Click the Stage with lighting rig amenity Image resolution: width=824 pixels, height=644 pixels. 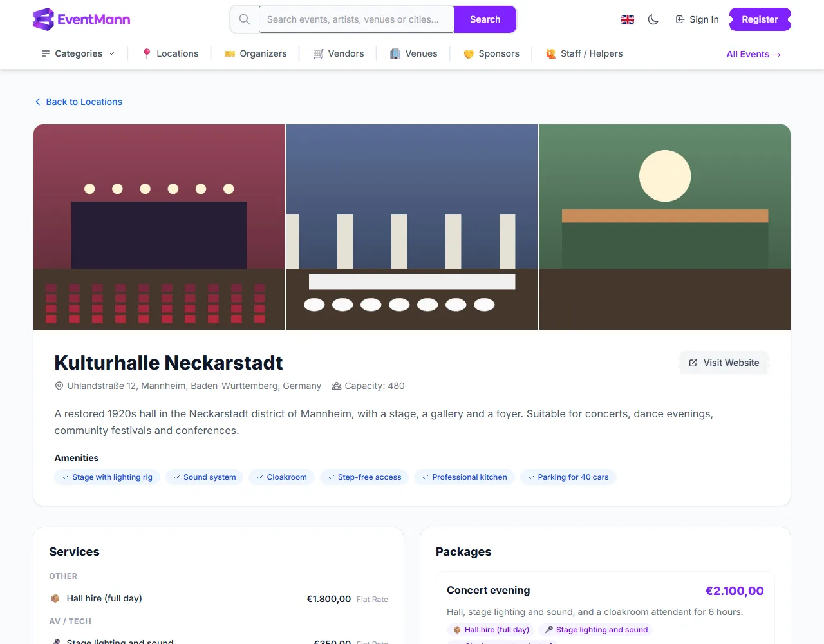[x=108, y=477]
